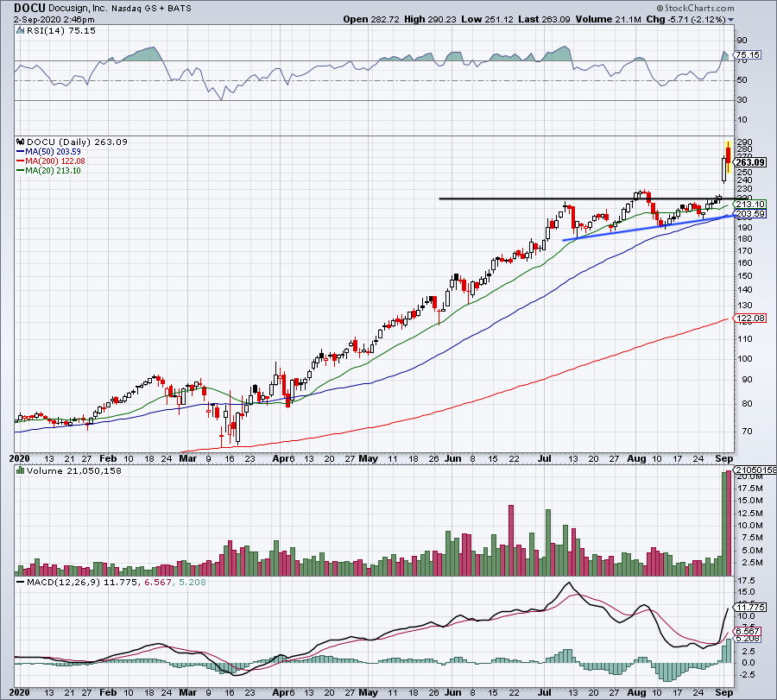Image resolution: width=777 pixels, height=700 pixels.
Task: Click the Volume 21,050,158 panel label
Action: [x=74, y=470]
